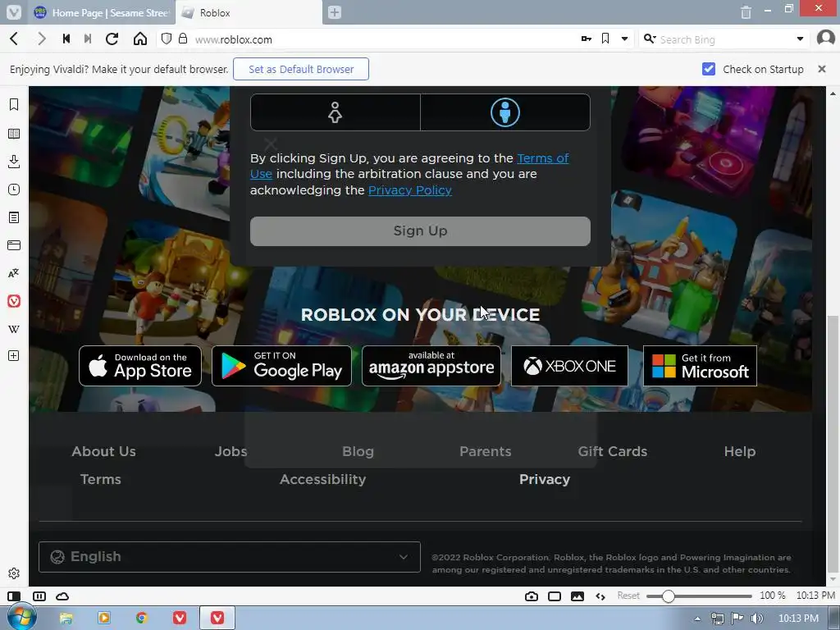Screen dimensions: 840x630
Task: Get it from Microsoft badge
Action: [x=700, y=366]
